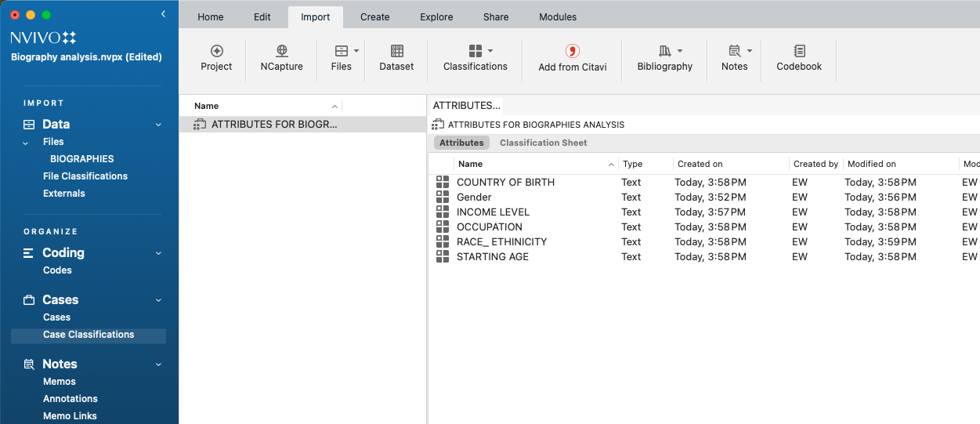Open the Explore ribbon tab
The height and width of the screenshot is (424, 980).
436,17
